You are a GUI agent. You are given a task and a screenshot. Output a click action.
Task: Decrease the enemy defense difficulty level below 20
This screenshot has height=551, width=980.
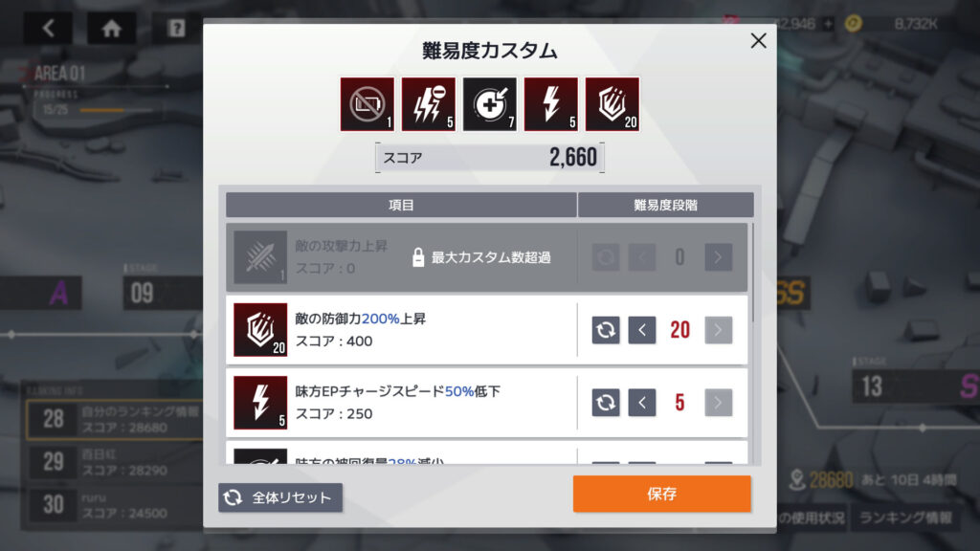pos(642,330)
